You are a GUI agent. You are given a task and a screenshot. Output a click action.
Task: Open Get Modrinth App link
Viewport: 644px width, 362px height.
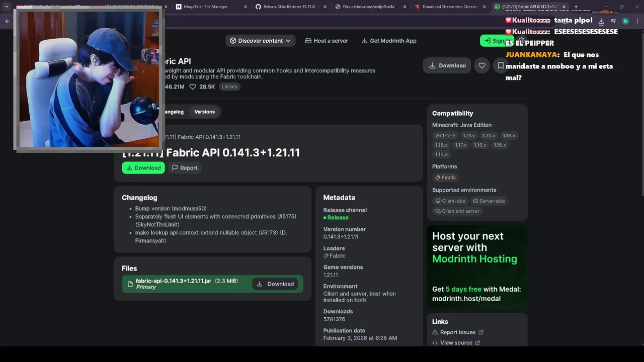(x=389, y=41)
